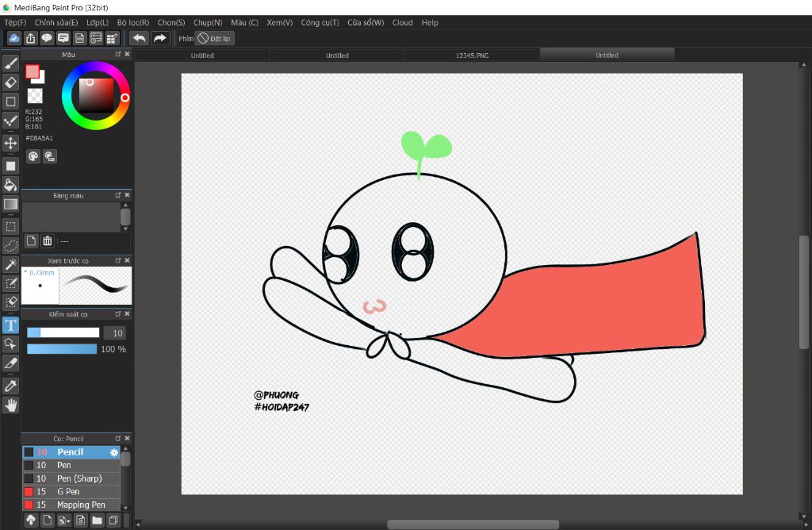The image size is (812, 530).
Task: Click the transparent color swatch
Action: tap(35, 96)
